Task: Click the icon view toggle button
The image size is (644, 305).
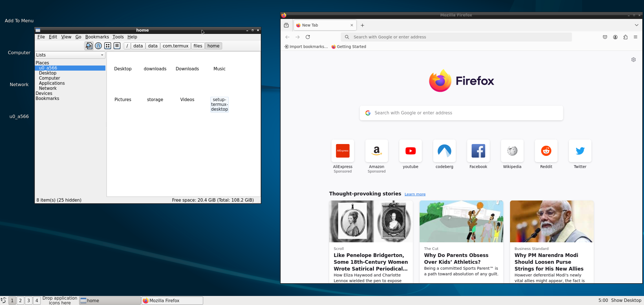Action: pos(108,46)
